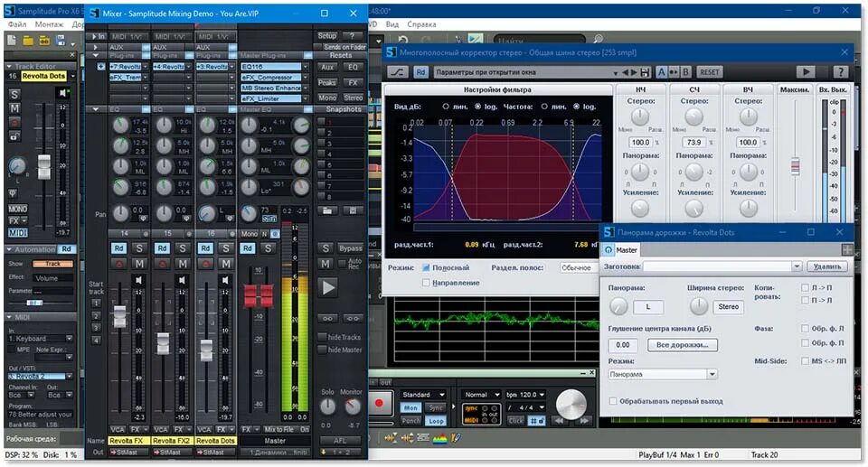Viewport: 868px width, 467px height.
Task: Click the add plus icon in Panorama window
Action: [846, 250]
